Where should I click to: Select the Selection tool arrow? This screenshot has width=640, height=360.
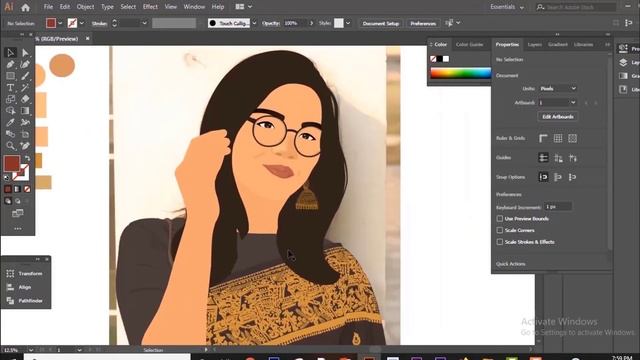pyautogui.click(x=10, y=52)
